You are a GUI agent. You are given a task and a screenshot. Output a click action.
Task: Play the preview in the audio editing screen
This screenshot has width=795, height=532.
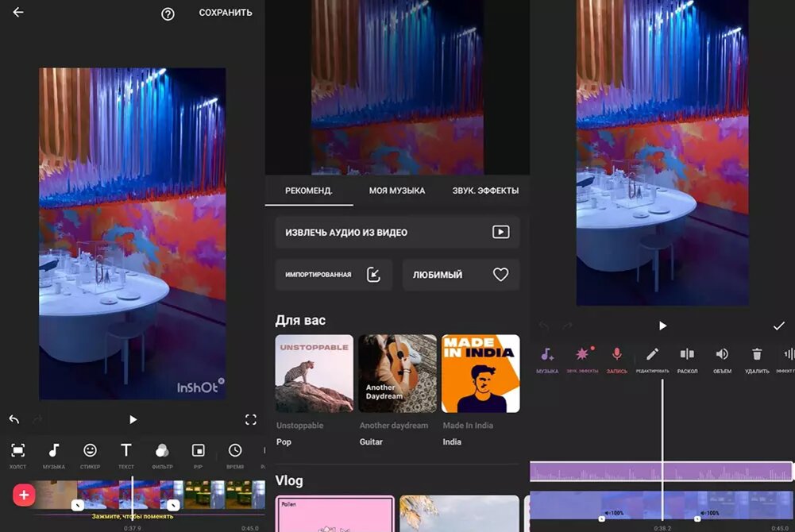[662, 326]
